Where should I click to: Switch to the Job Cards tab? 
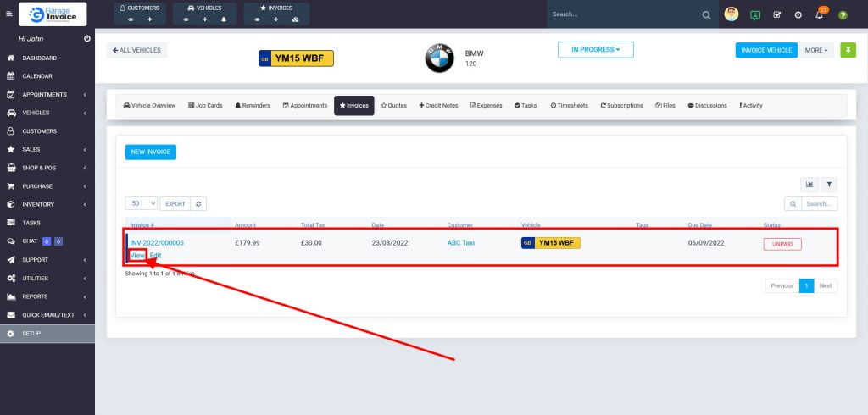(205, 106)
